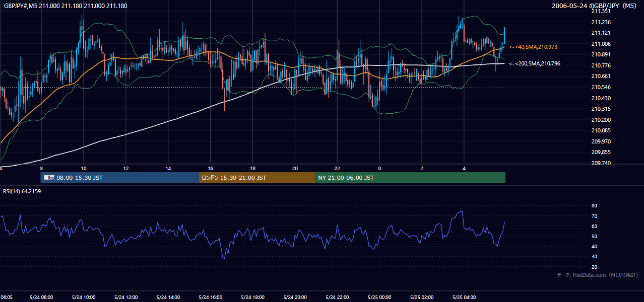Select the orange 40 SMA label 210.973

pyautogui.click(x=533, y=47)
